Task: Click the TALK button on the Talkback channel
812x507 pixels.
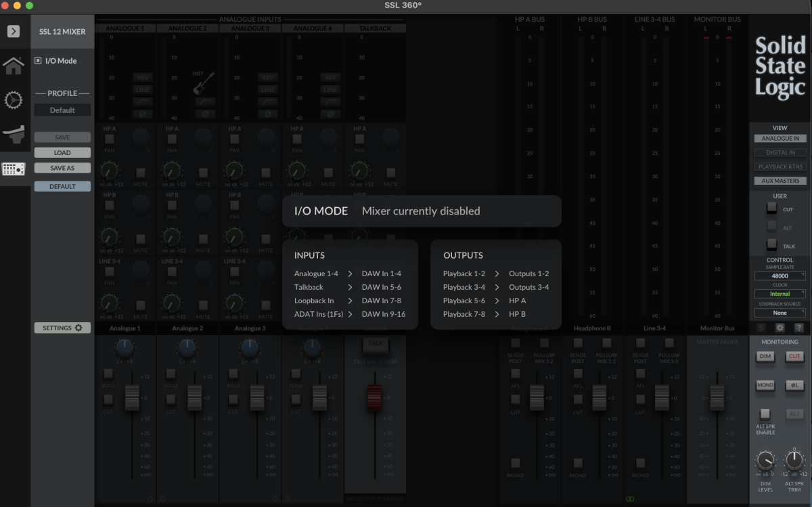Action: click(x=375, y=344)
